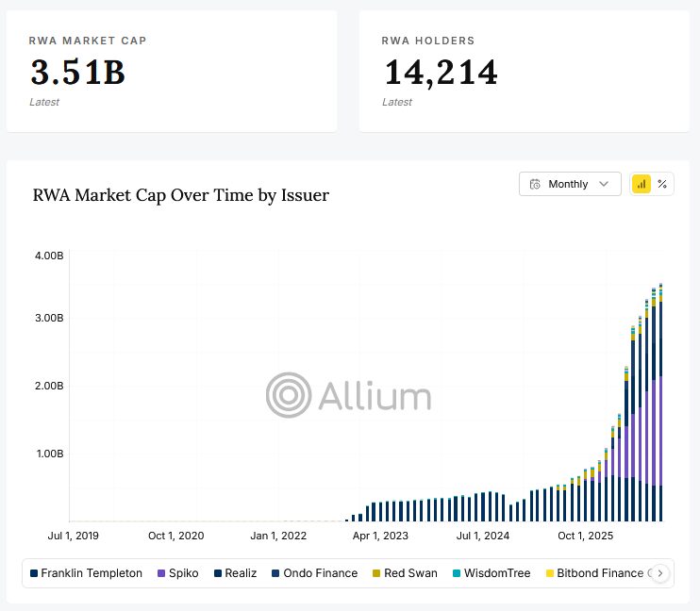Click the 1.00B y-axis label
Screen dimensions: 700x611
[x=50, y=454]
